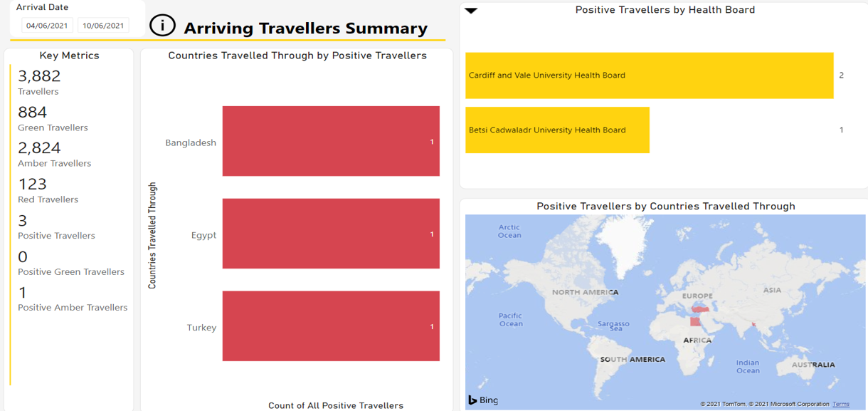Select the Betsi Cadwaladr University Health Board bar

[557, 130]
